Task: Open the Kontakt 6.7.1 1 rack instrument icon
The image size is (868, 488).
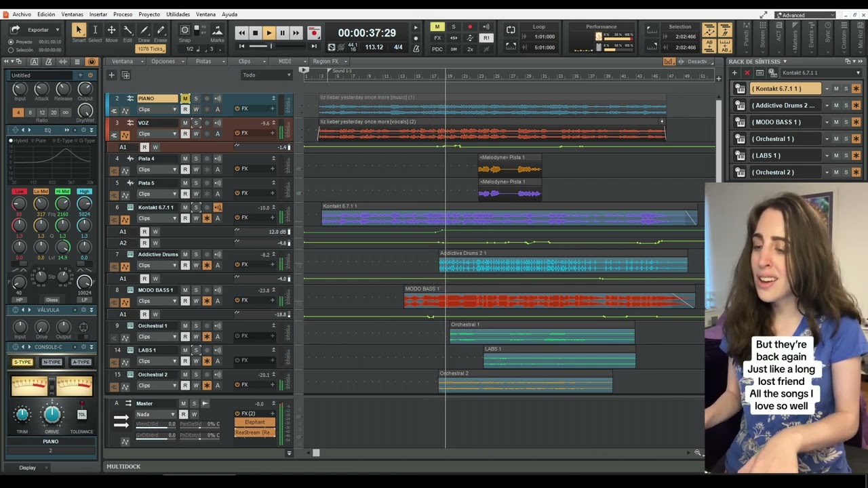Action: (740, 89)
